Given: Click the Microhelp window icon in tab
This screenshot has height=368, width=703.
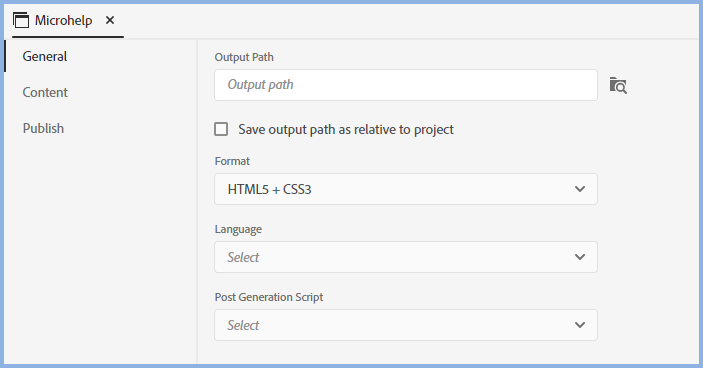Looking at the screenshot, I should [x=21, y=20].
